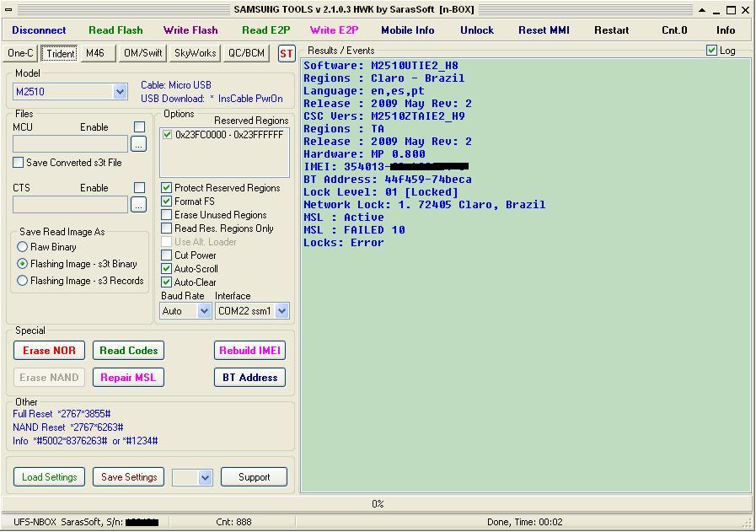Viewport: 756px width, 532px height.
Task: Click the 'Cnt: 888' status bar entry
Action: (233, 522)
